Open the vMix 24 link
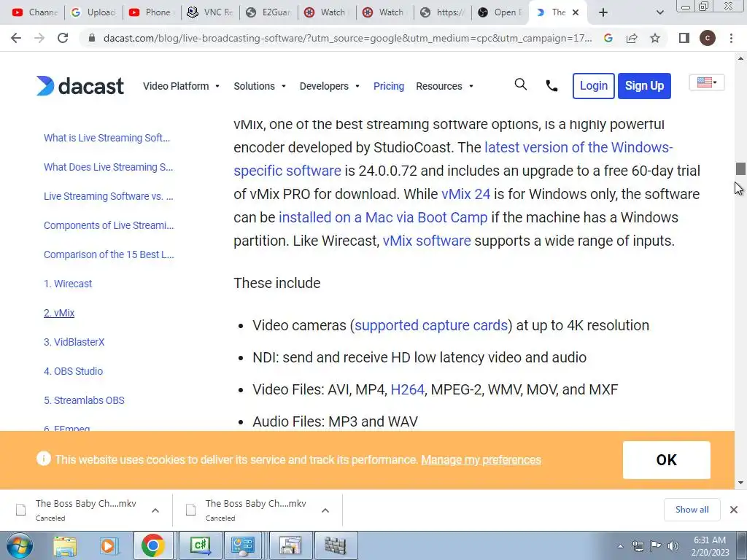The height and width of the screenshot is (560, 747). (x=465, y=194)
